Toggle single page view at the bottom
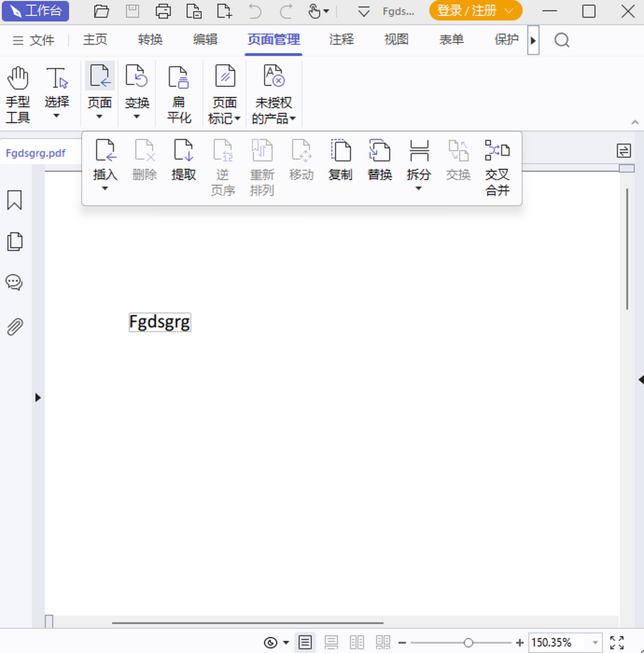This screenshot has width=644, height=653. click(305, 642)
